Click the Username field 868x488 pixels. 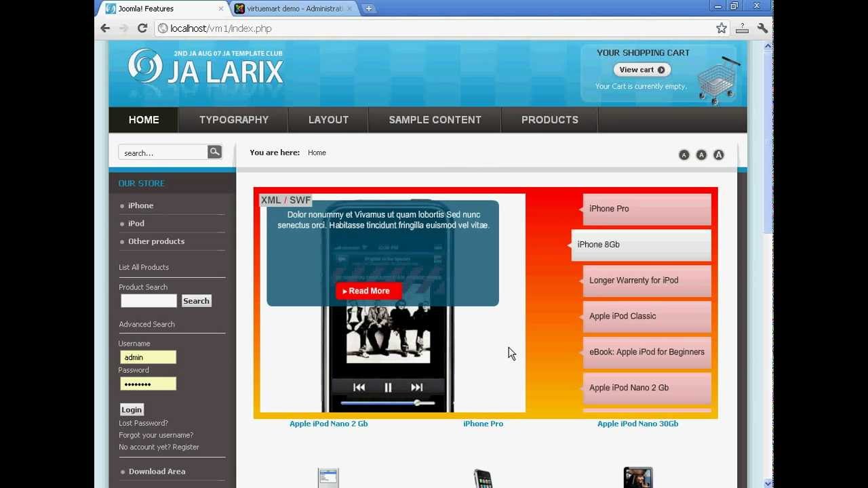pyautogui.click(x=148, y=357)
